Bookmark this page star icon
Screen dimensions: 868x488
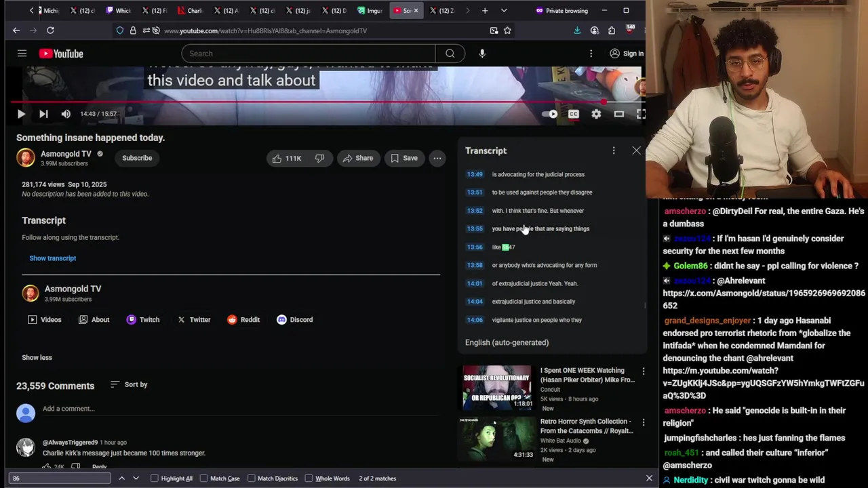pos(507,30)
